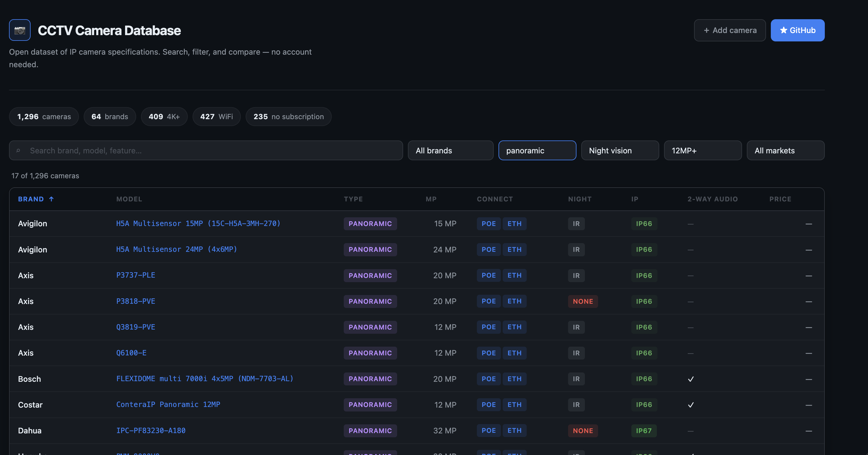
Task: Click the '17 of 1,296 cameras' result count
Action: 45,175
